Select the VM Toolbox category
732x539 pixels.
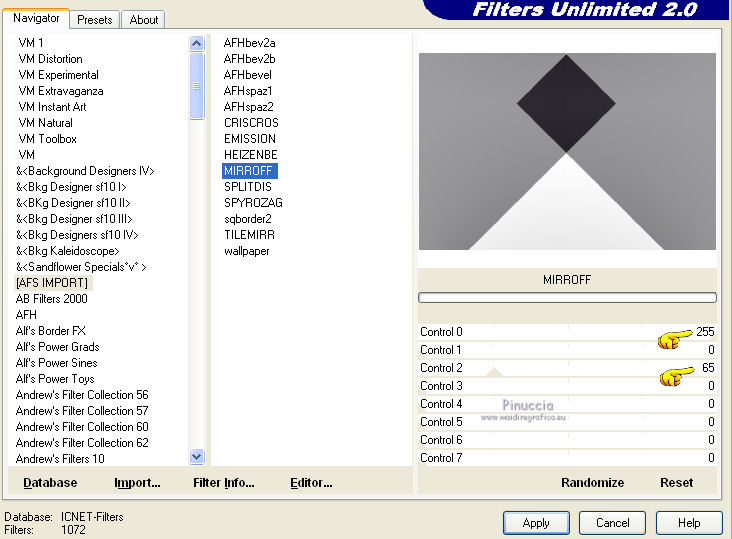click(47, 139)
